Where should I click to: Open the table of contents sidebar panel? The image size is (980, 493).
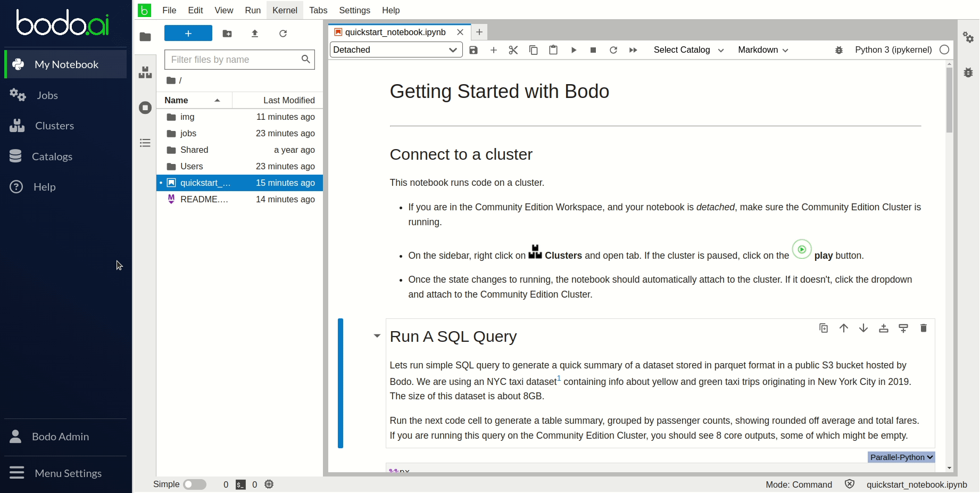pos(145,143)
